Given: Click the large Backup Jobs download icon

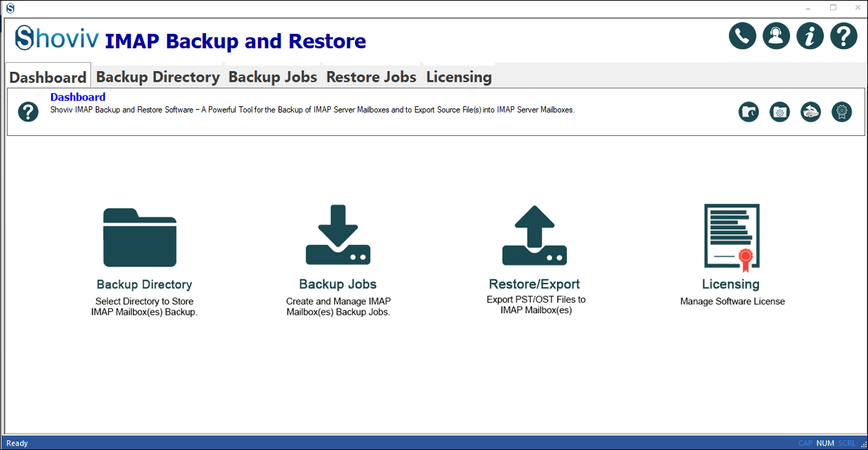Looking at the screenshot, I should click(338, 235).
